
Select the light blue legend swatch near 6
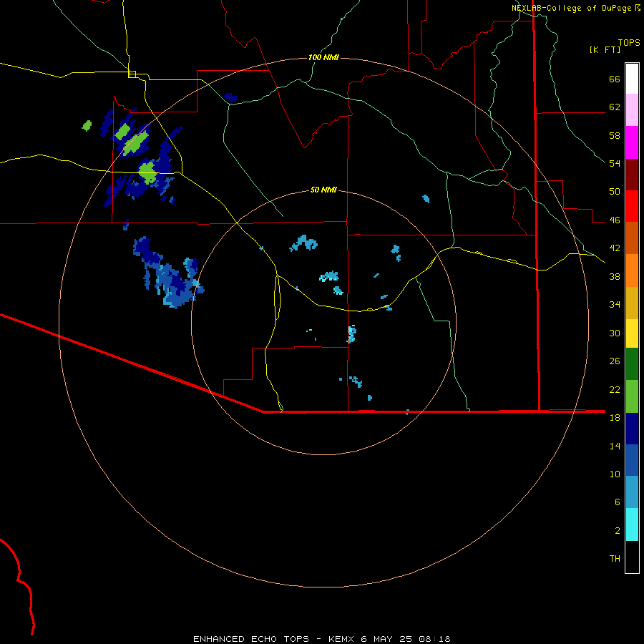pos(632,492)
